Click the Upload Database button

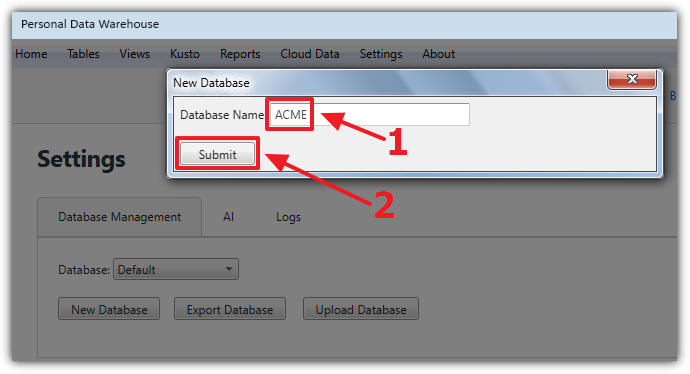coord(361,309)
